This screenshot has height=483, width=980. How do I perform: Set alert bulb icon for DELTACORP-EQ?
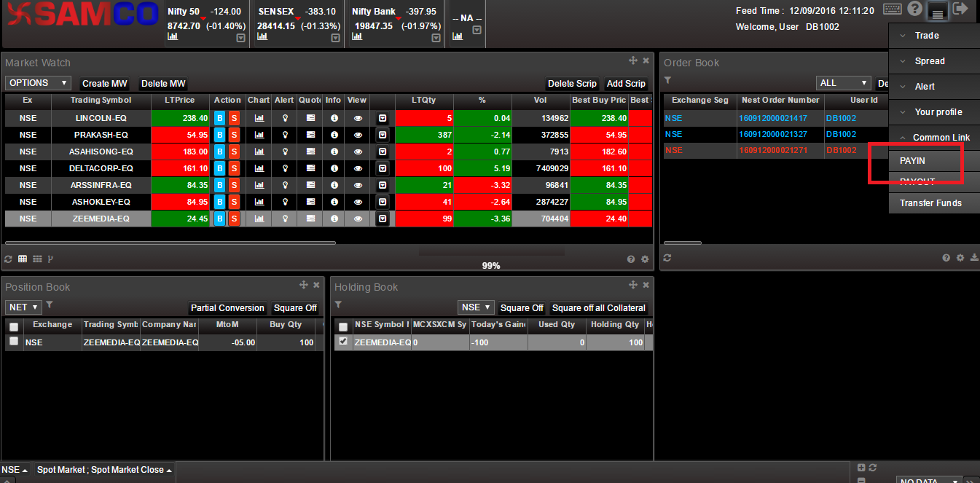[x=285, y=168]
